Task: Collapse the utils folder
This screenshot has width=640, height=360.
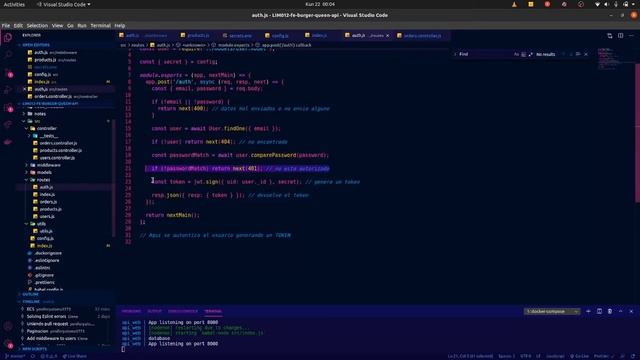Action: [x=42, y=224]
